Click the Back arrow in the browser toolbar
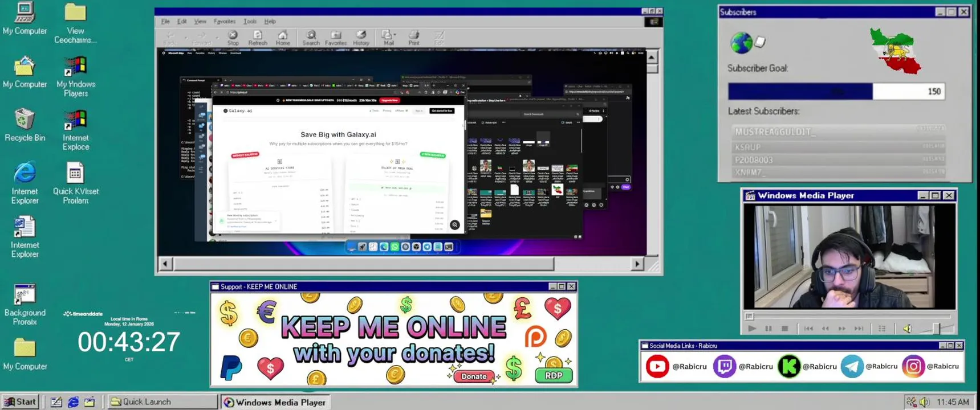980x410 pixels. click(x=170, y=38)
